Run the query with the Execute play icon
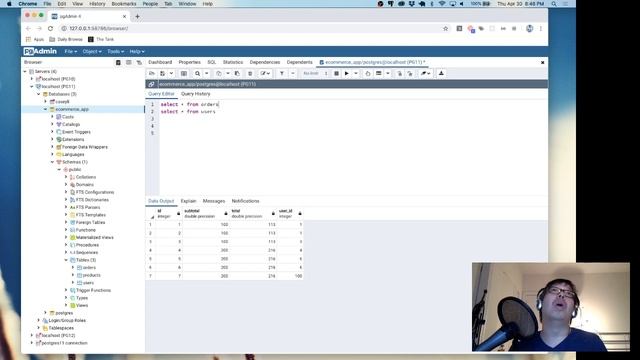The width and height of the screenshot is (640, 360). tap(347, 73)
